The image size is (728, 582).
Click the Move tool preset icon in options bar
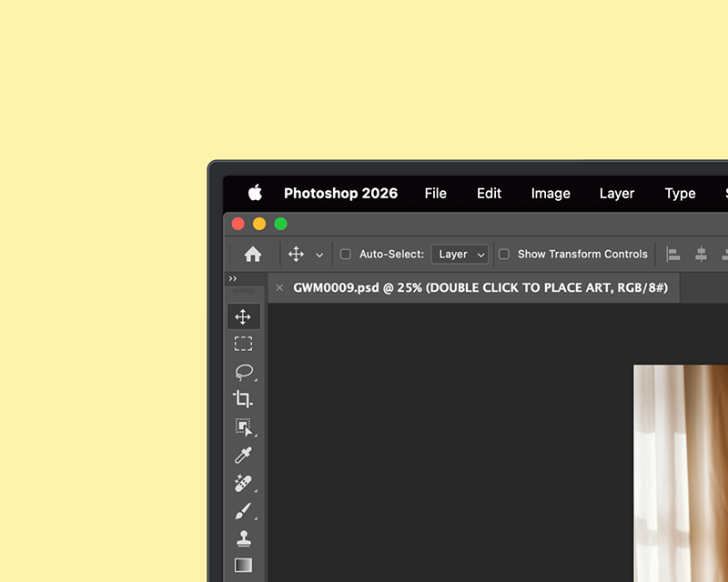point(297,255)
